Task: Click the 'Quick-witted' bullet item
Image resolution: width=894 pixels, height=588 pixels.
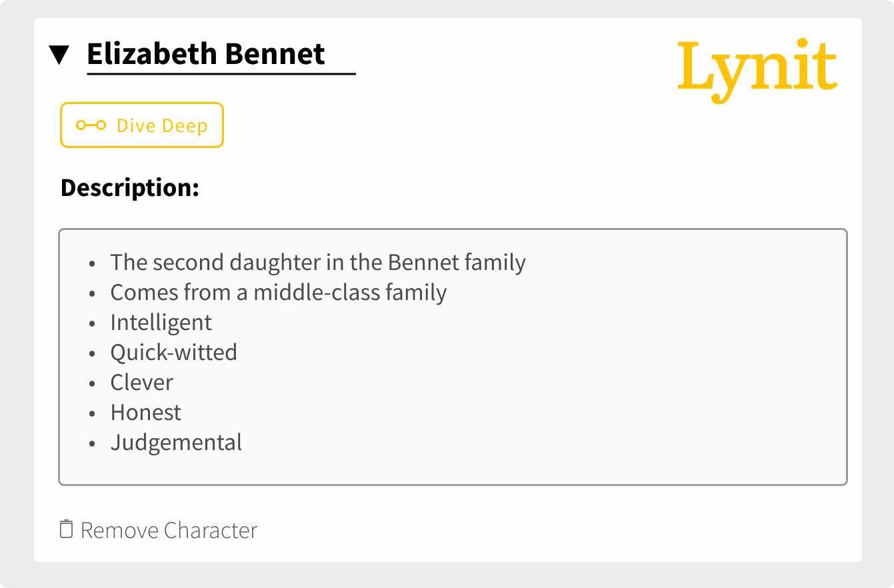Action: tap(174, 352)
